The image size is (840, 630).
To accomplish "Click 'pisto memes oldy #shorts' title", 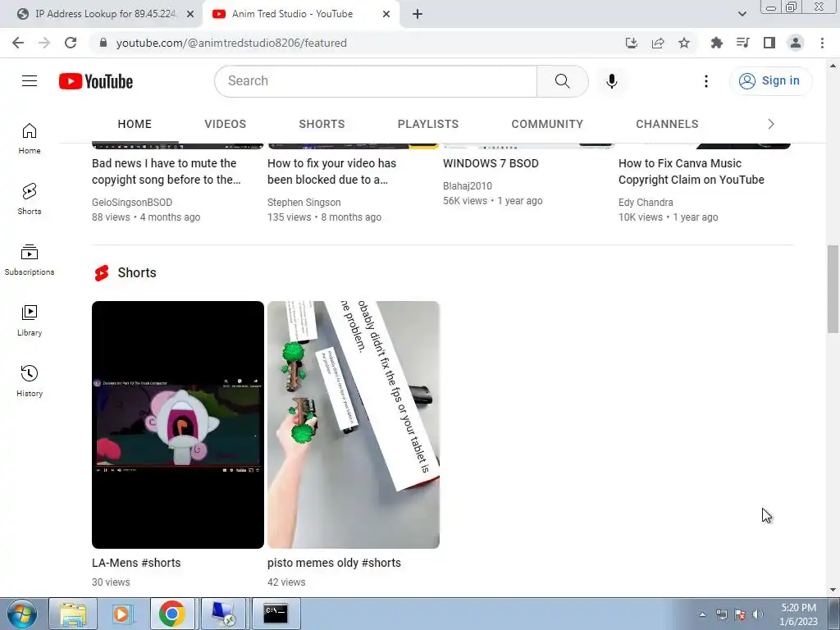I will [335, 563].
